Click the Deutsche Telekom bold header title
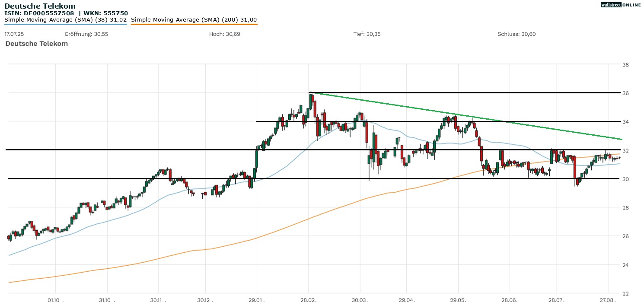 coord(40,6)
